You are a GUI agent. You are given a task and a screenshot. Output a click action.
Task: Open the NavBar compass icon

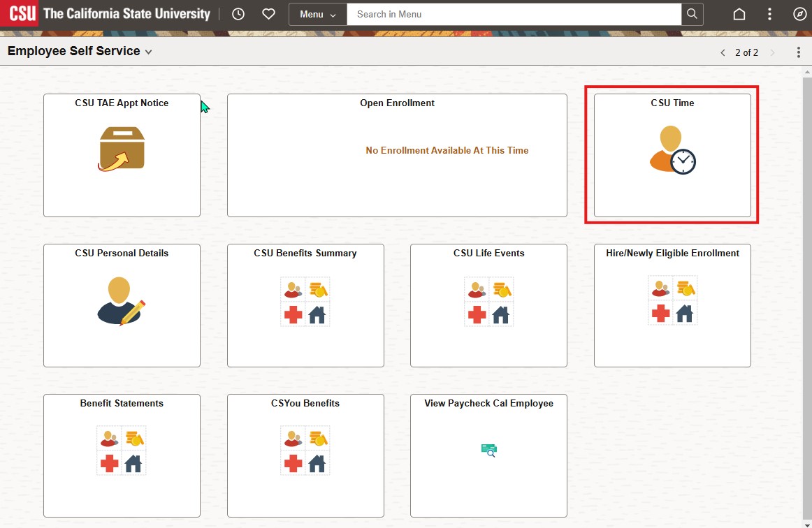(799, 14)
